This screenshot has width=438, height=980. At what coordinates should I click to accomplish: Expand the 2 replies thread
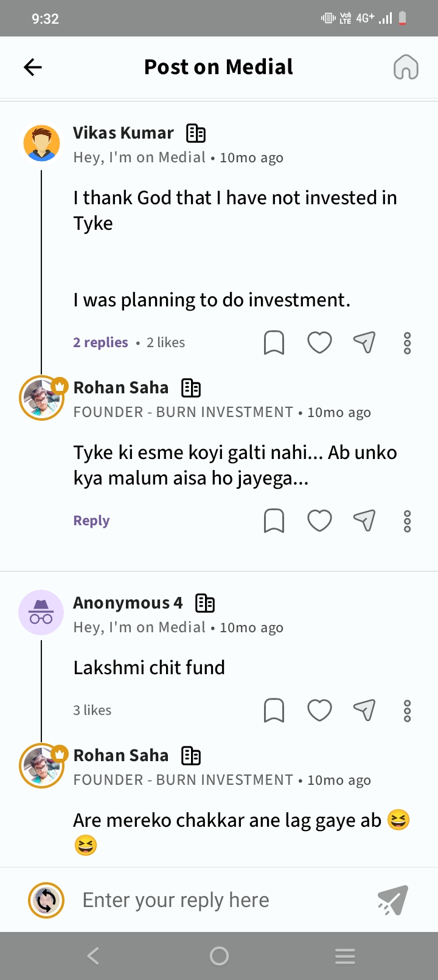click(100, 343)
